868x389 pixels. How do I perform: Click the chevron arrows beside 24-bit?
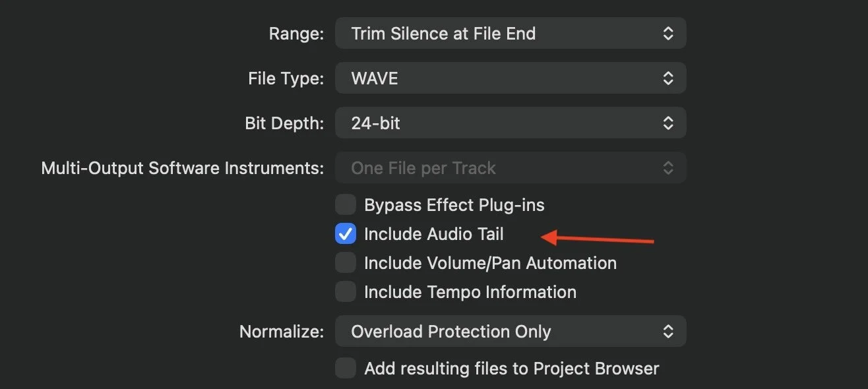coord(668,123)
